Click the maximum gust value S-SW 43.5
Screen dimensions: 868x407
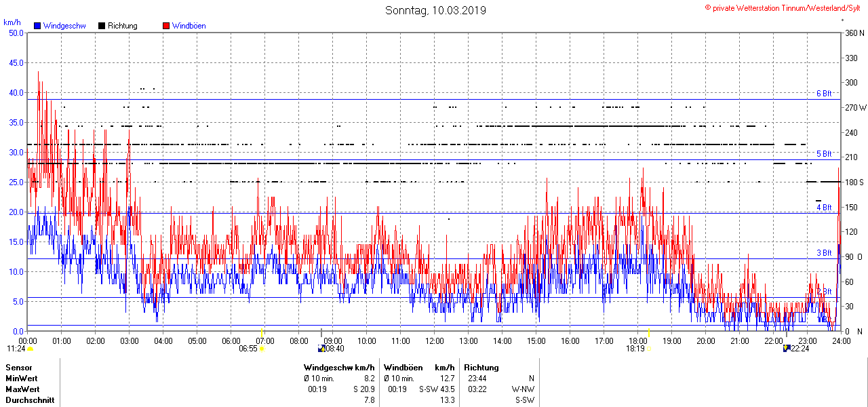(x=437, y=389)
